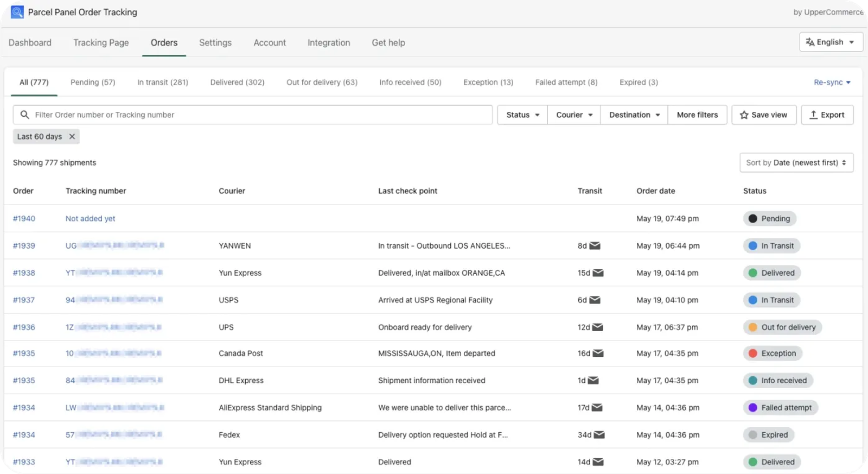Open the Destination filter dropdown
The width and height of the screenshot is (868, 474).
click(x=634, y=115)
